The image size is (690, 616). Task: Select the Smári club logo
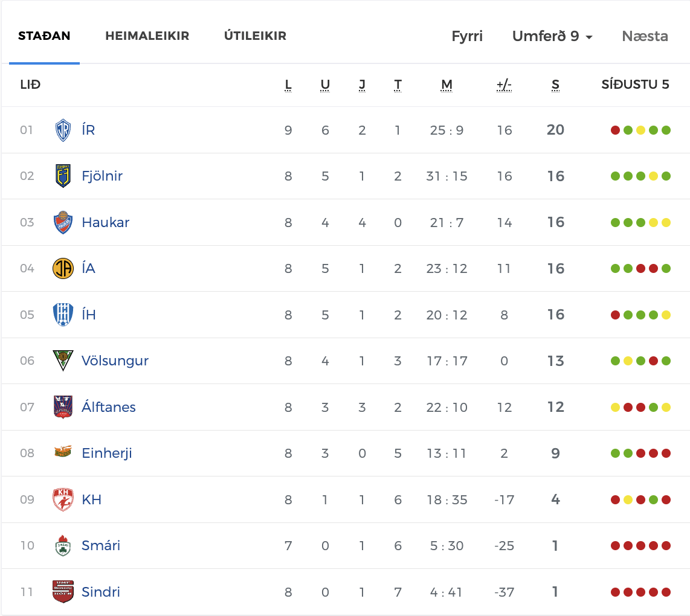(63, 545)
